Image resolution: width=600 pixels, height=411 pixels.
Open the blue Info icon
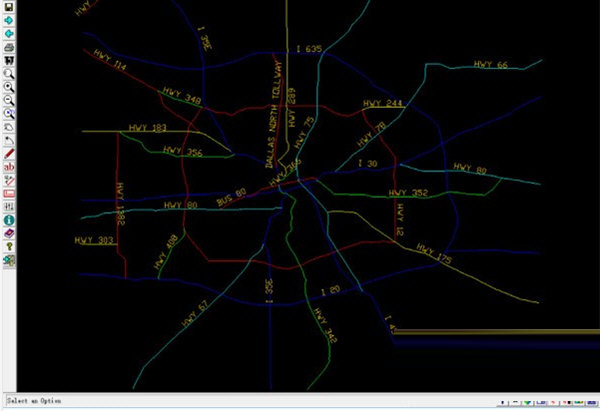pos(9,219)
